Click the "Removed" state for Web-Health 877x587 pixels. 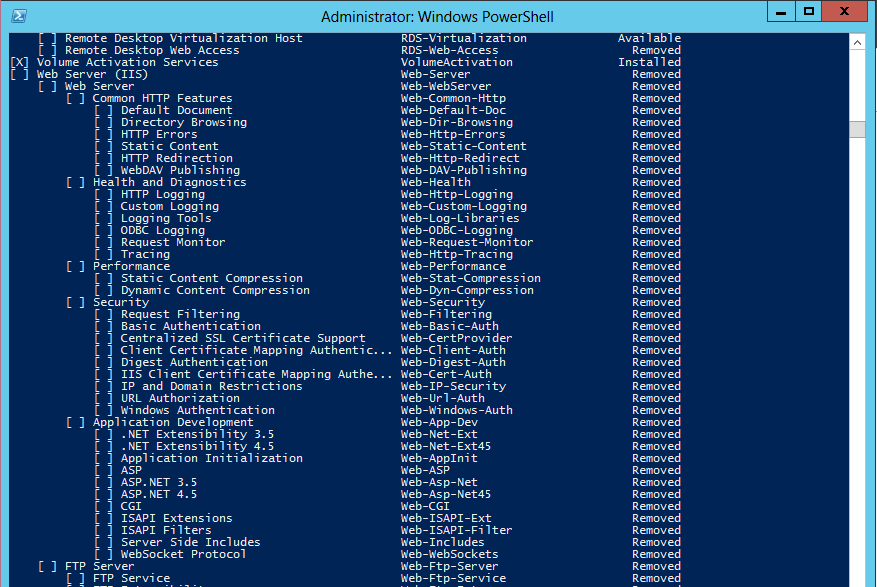coord(657,182)
